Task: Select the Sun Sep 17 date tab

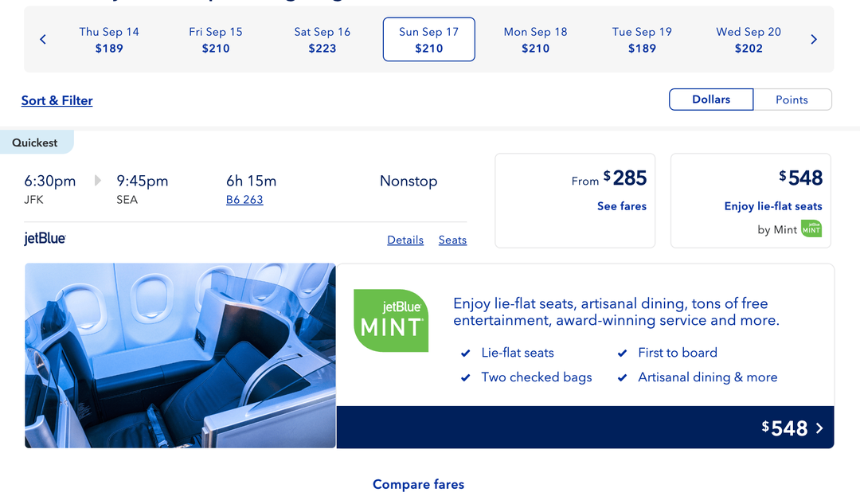Action: [428, 39]
